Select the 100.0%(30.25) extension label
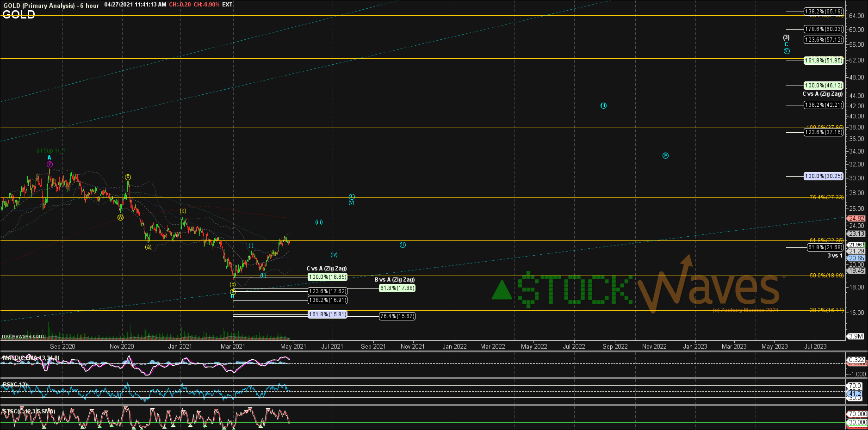868x430 pixels. (823, 176)
